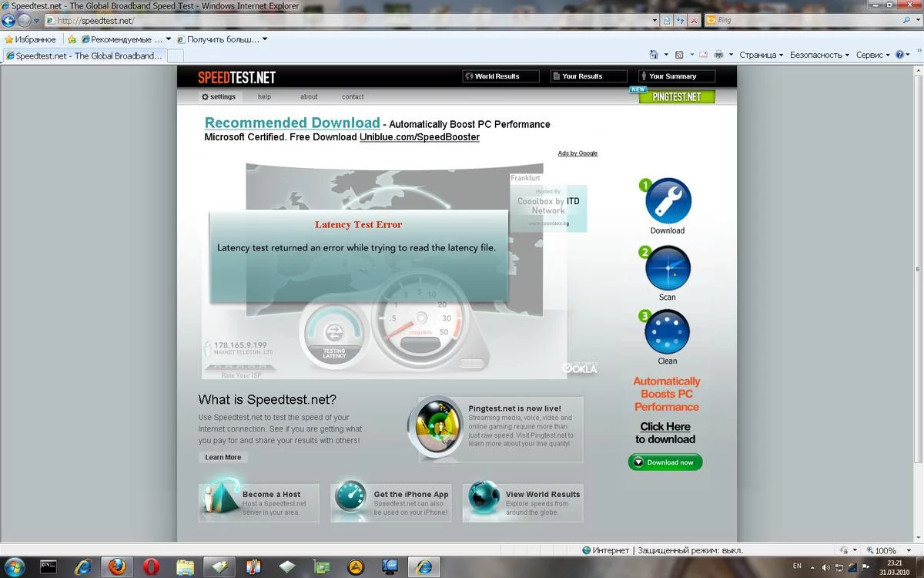Open Favorites star button (Избранное)

tap(31, 39)
